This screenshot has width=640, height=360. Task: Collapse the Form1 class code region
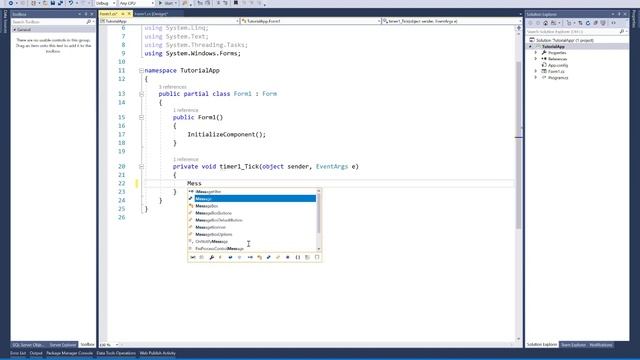pyautogui.click(x=141, y=94)
